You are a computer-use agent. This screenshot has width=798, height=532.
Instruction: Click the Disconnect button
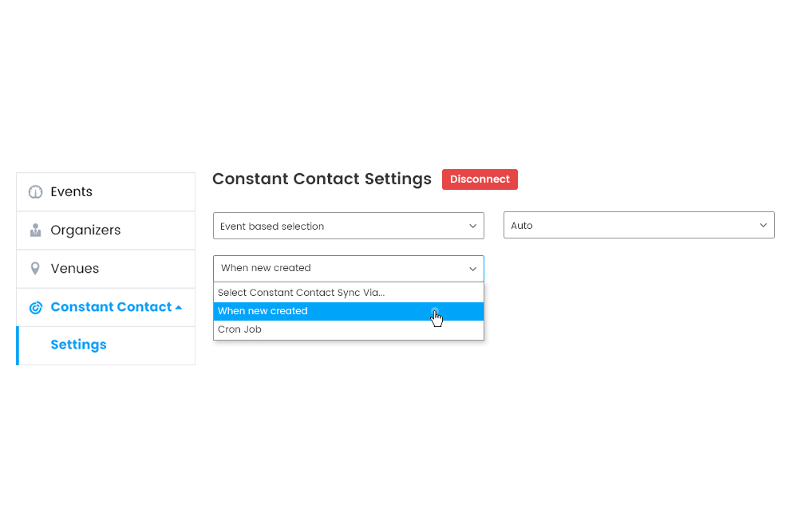(x=480, y=179)
